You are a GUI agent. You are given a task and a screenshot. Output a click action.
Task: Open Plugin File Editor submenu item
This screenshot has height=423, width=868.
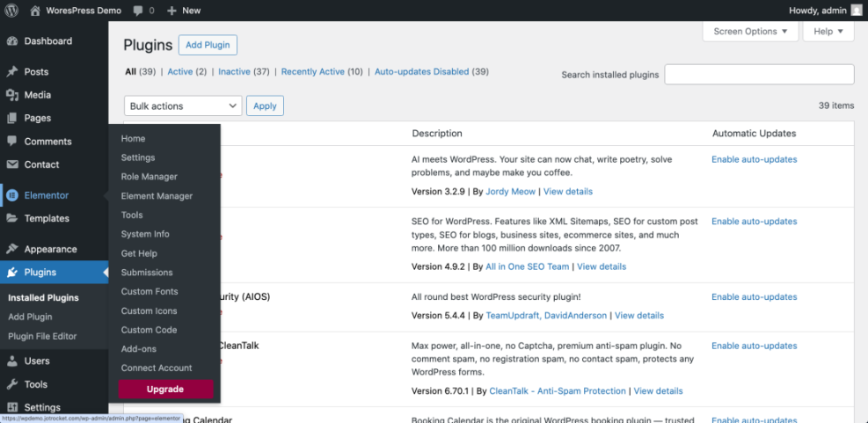point(42,337)
